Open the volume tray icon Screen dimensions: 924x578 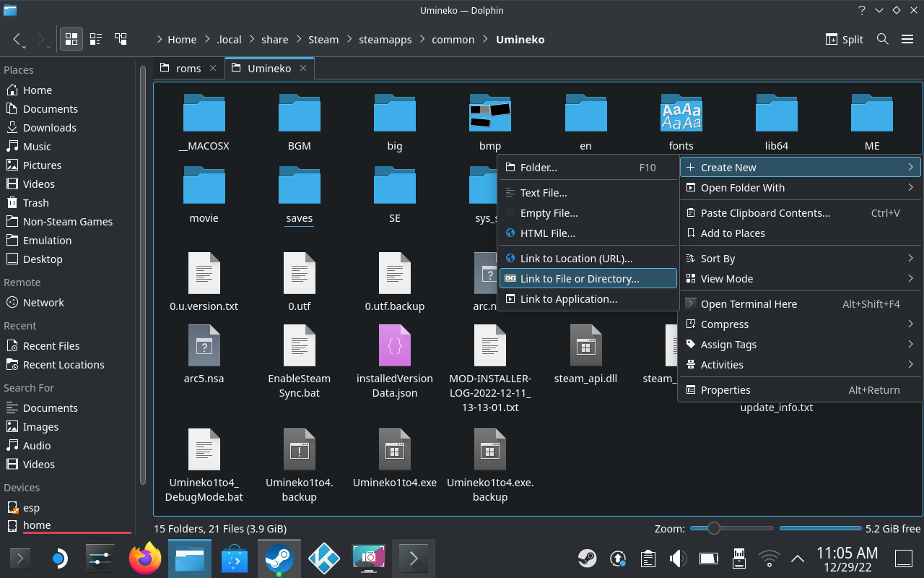pyautogui.click(x=678, y=558)
